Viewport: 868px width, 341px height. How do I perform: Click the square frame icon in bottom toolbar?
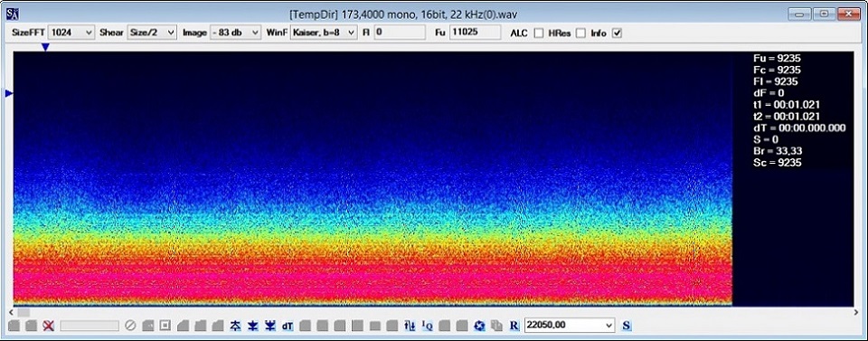[x=165, y=326]
